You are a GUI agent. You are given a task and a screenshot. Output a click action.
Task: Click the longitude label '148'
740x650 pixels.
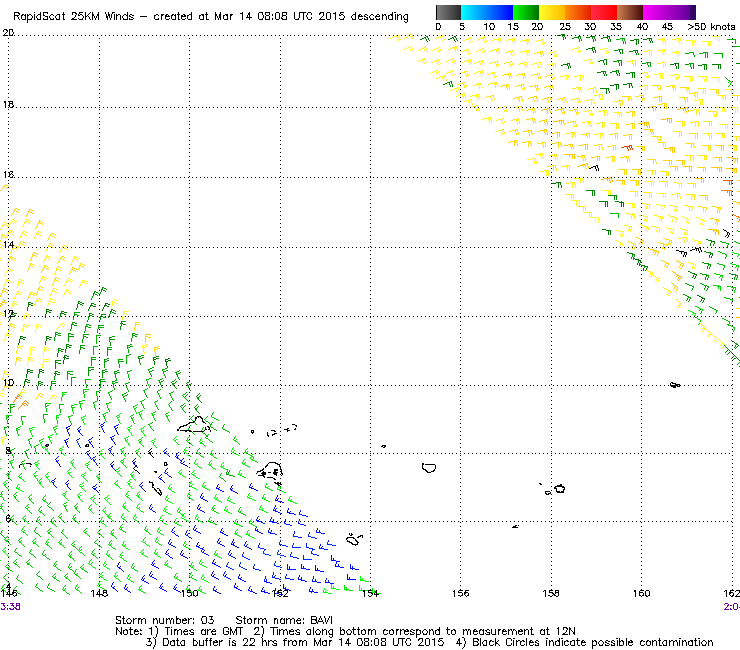(99, 593)
